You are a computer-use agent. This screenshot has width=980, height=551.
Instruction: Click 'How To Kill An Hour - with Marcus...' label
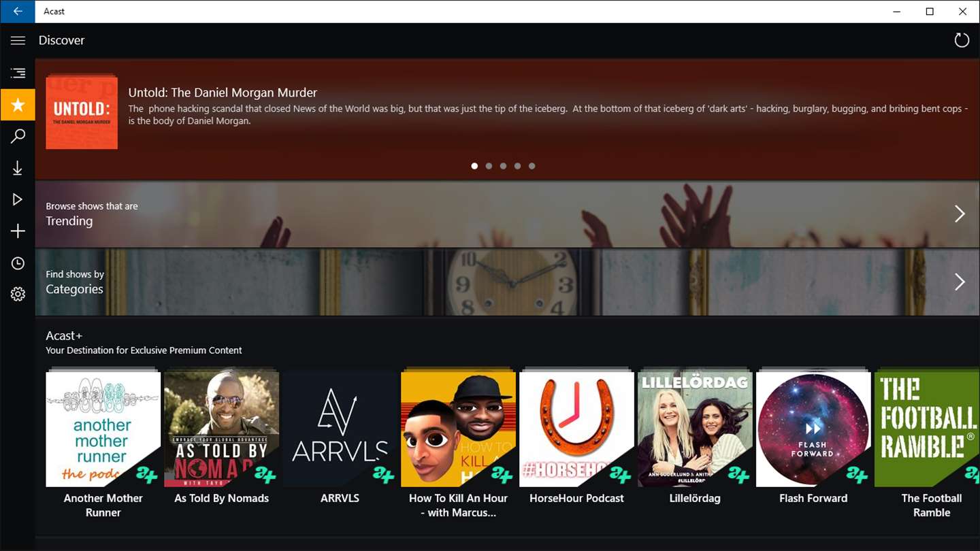(x=459, y=505)
